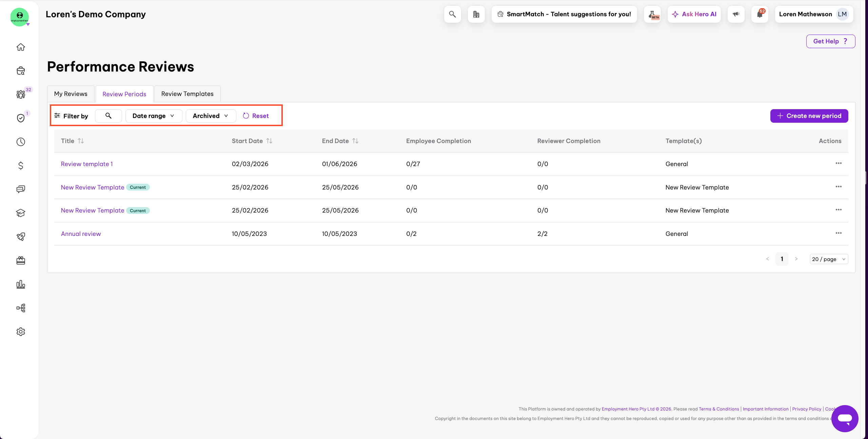868x439 pixels.
Task: Open the people icon with 32 badge
Action: click(x=21, y=94)
